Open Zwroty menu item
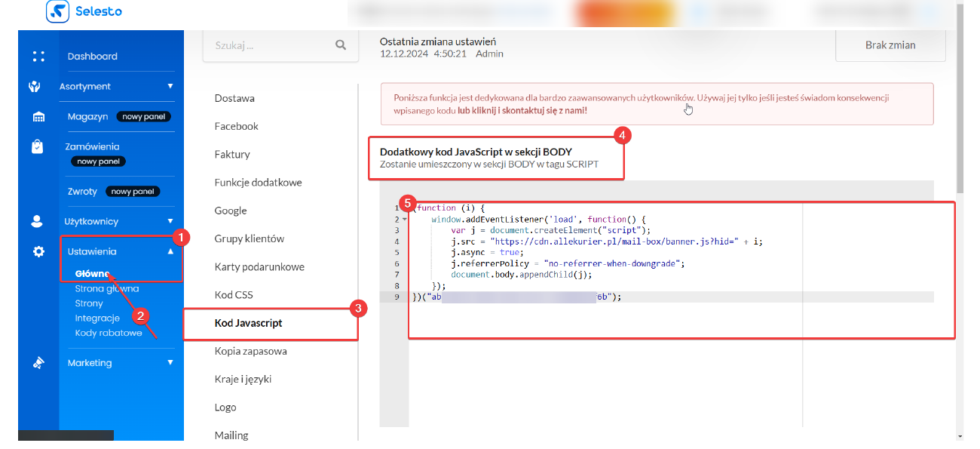This screenshot has height=449, width=980. point(82,192)
